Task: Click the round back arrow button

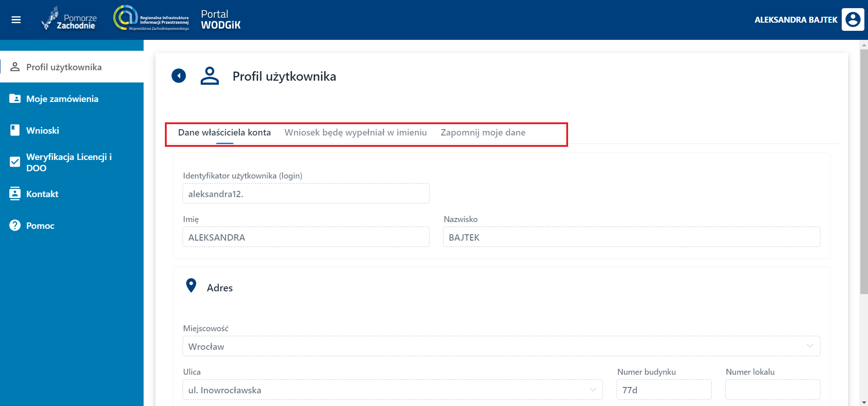Action: pyautogui.click(x=178, y=76)
